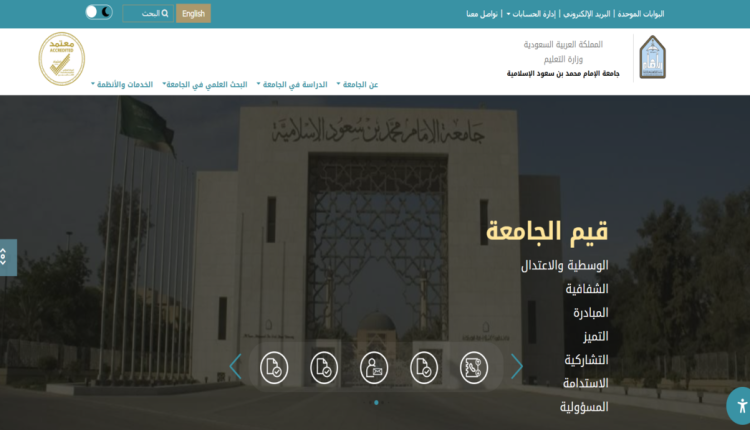This screenshot has height=430, width=750.
Task: Click the gold معتمد accredited badge
Action: pos(62,59)
